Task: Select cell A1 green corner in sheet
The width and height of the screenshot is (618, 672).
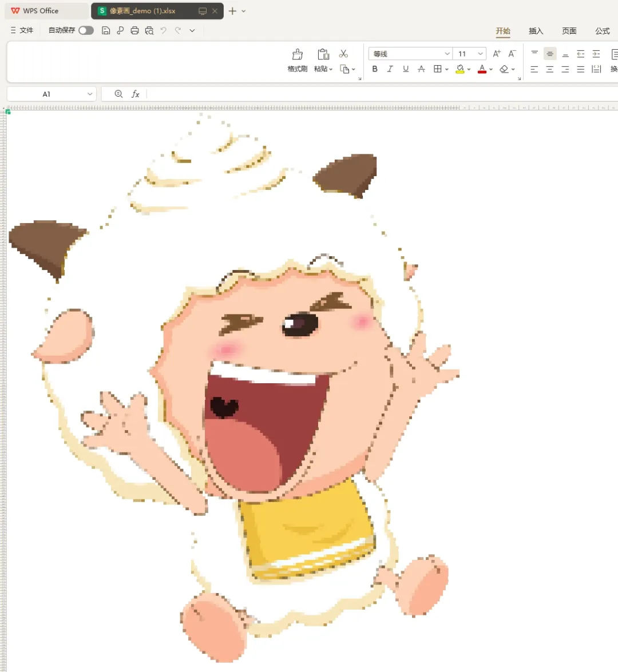Action: (x=8, y=112)
